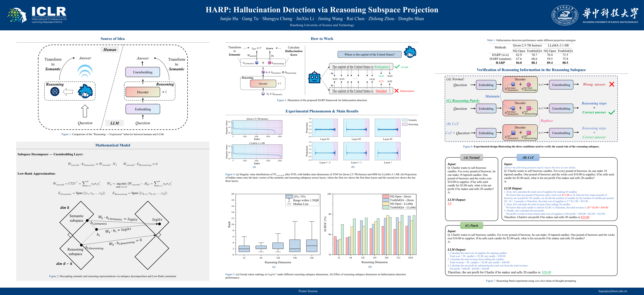Click the upward hollow arrow above Question
The width and height of the screenshot is (644, 295).
coord(85,111)
